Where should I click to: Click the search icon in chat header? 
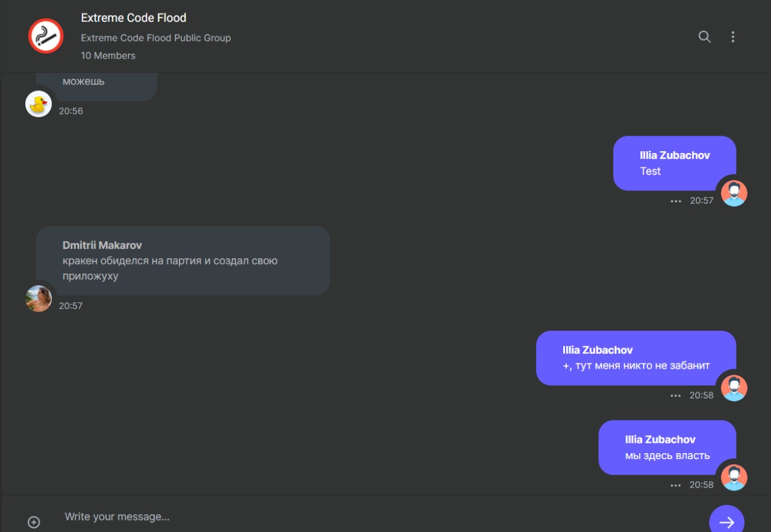[x=704, y=37]
